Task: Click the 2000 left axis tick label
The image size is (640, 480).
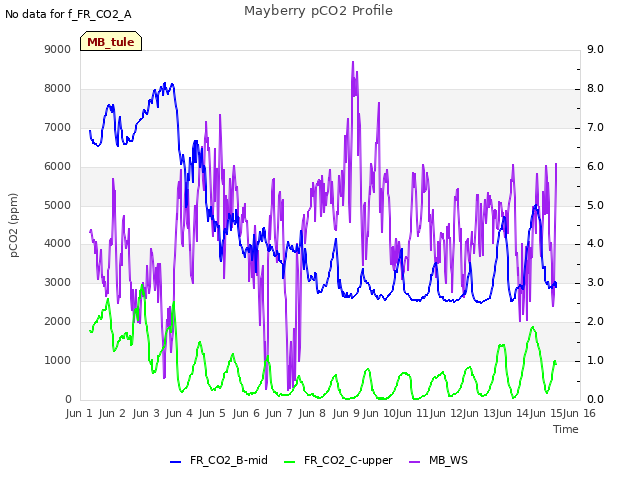Action: point(58,322)
